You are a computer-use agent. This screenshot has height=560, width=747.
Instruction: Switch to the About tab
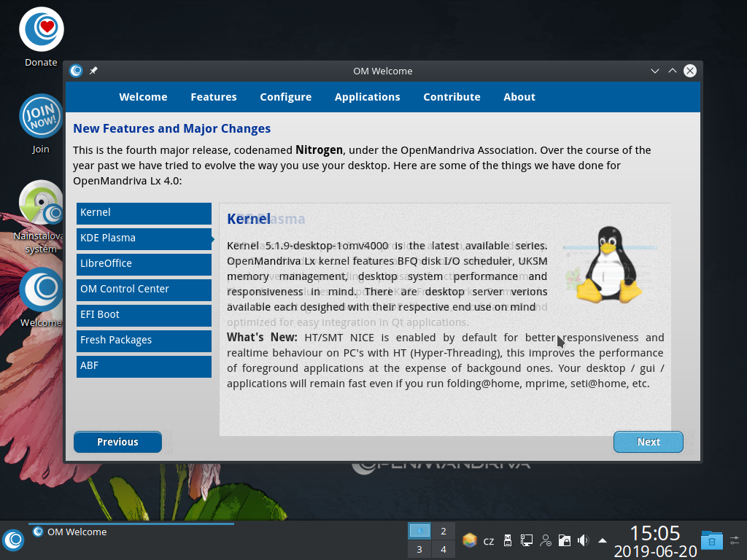pos(519,97)
